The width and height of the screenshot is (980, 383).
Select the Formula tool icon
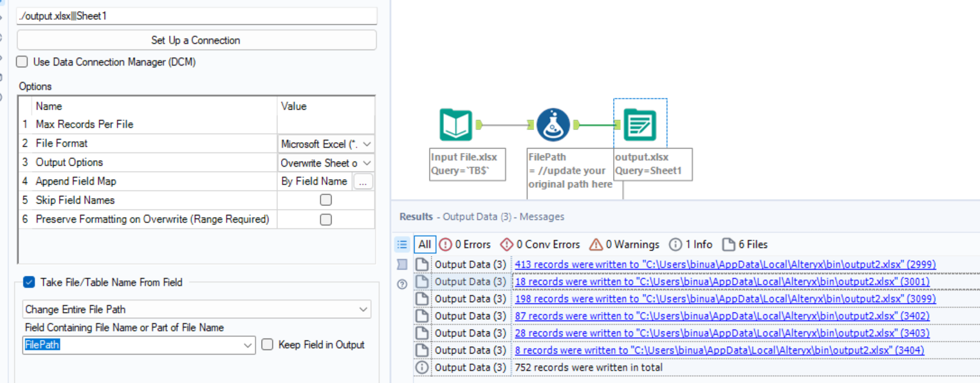click(x=553, y=125)
